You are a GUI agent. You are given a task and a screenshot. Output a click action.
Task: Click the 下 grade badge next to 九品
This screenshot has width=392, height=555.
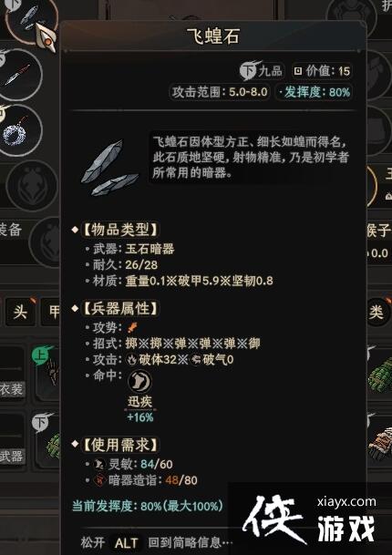pos(250,70)
